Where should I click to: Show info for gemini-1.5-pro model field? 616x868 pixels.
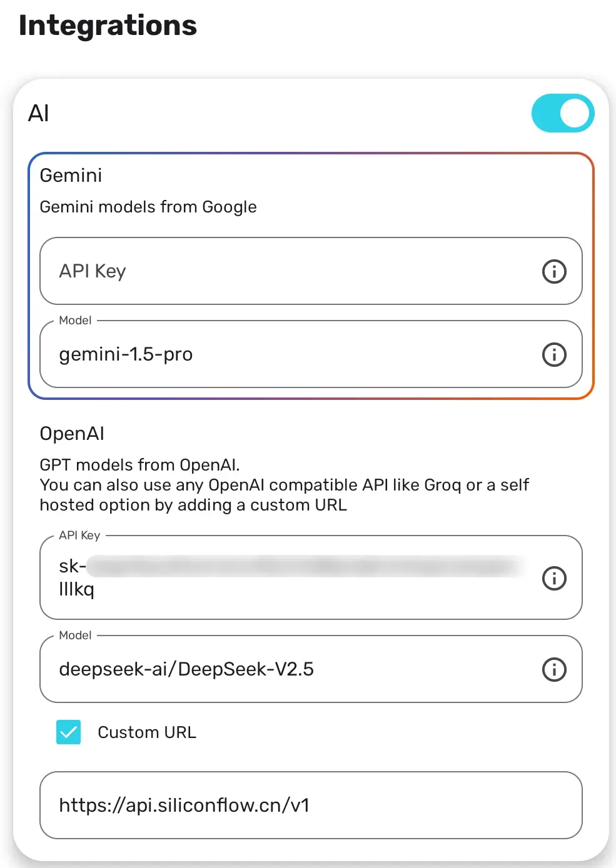tap(554, 354)
